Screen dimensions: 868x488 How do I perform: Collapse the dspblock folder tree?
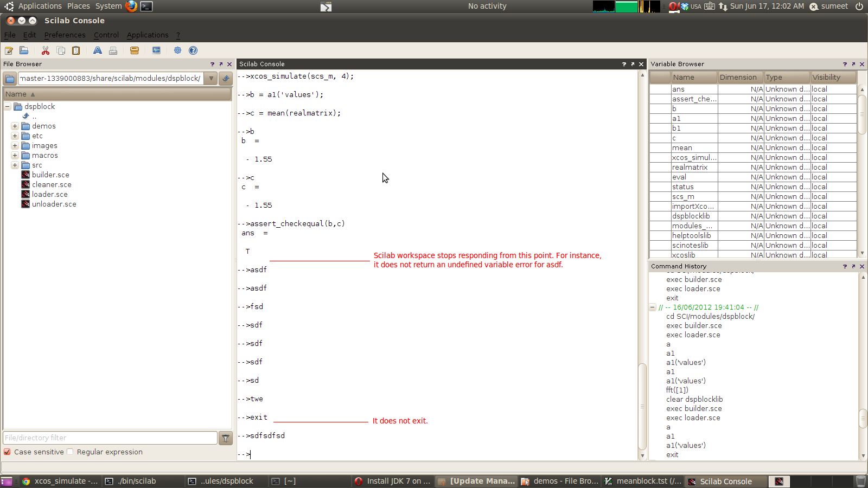point(8,107)
